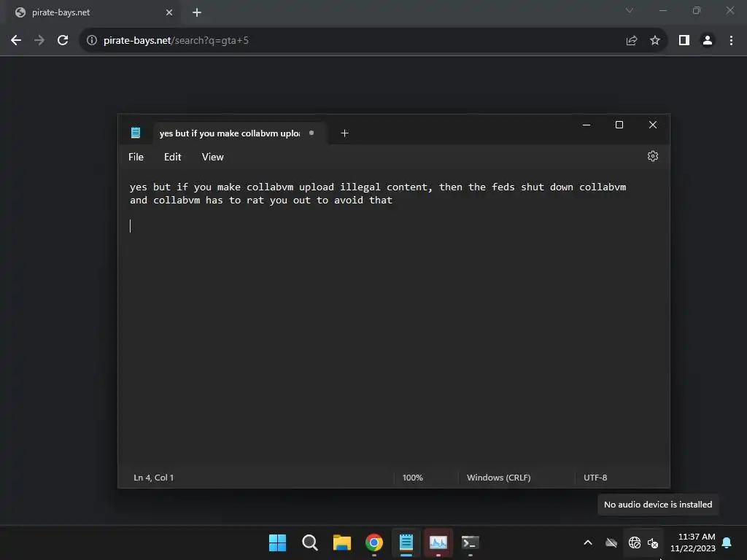Reload the pirate-bays.net page
The height and width of the screenshot is (560, 747).
click(x=63, y=41)
